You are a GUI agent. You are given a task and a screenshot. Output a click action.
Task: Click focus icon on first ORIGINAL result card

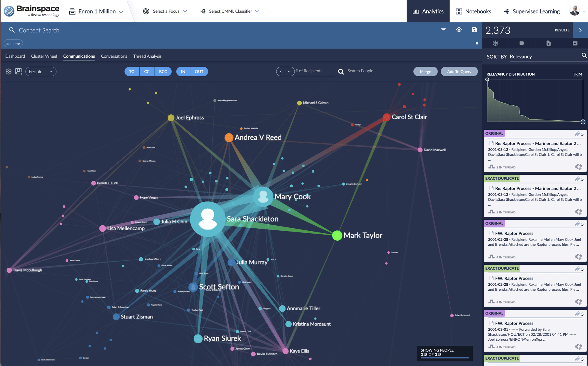(579, 167)
